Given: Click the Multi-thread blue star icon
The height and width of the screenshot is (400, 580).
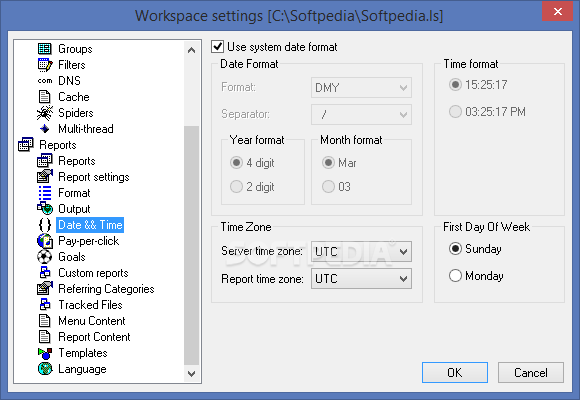Looking at the screenshot, I should tap(45, 129).
